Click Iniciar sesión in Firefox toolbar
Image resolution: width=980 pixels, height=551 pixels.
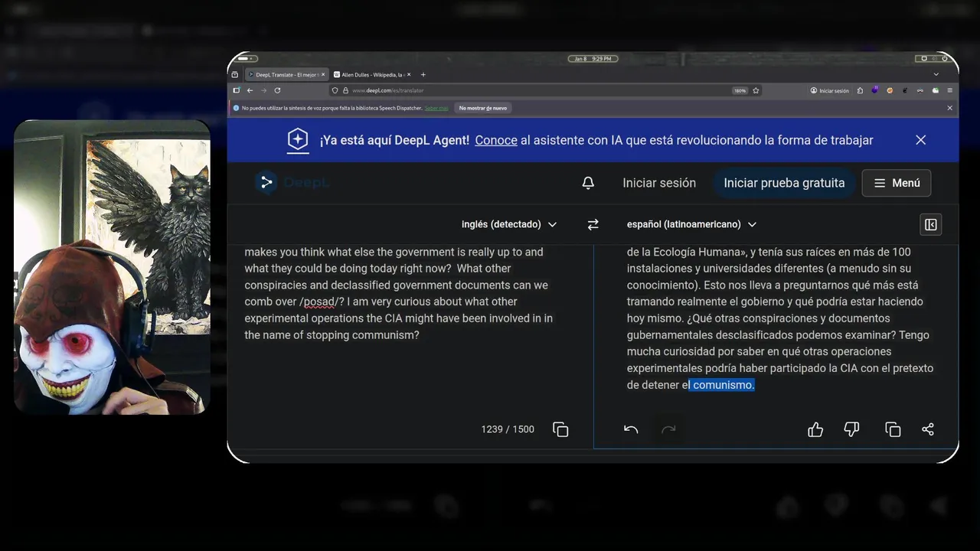tap(830, 90)
